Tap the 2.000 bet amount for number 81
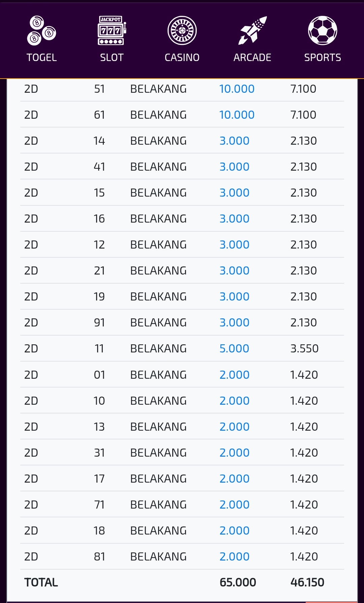 (234, 557)
